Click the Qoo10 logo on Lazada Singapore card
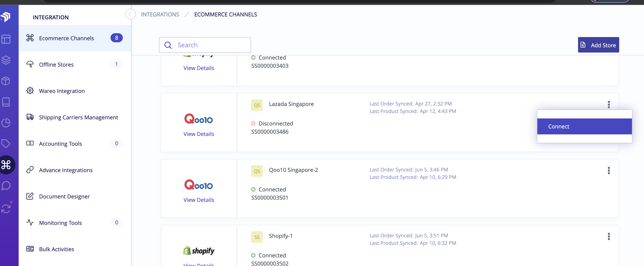Viewport: 644px width, 266px height. click(x=199, y=119)
